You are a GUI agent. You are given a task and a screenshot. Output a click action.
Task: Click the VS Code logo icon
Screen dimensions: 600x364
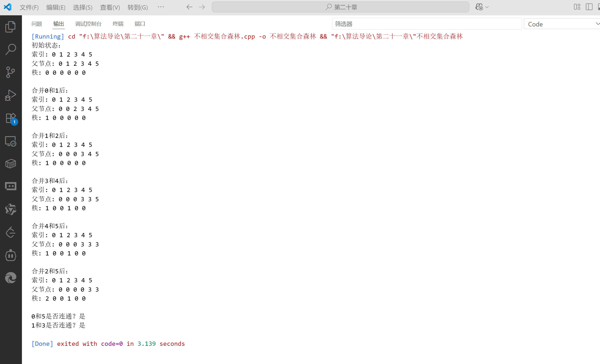(7, 7)
